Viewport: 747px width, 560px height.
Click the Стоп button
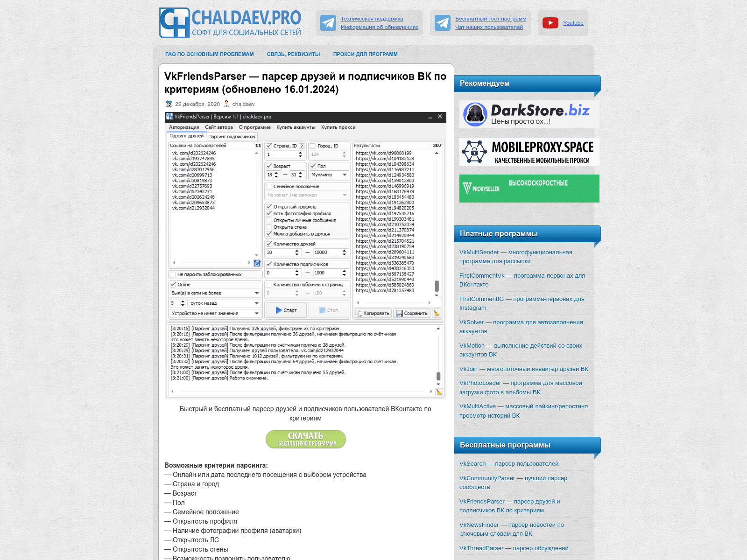click(329, 310)
